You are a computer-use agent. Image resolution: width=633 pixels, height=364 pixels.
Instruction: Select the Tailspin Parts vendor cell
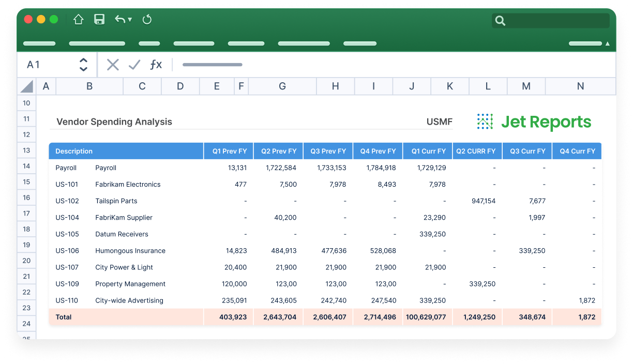[116, 201]
